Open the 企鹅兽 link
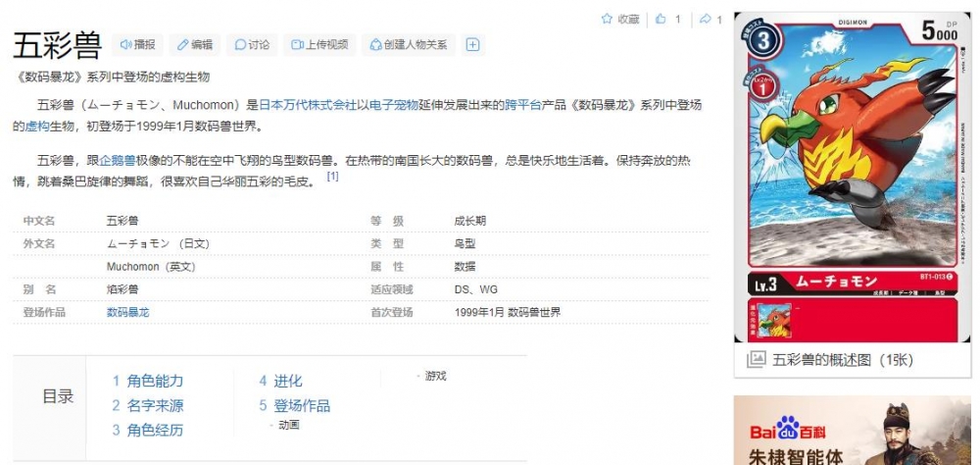The height and width of the screenshot is (465, 980). point(118,160)
